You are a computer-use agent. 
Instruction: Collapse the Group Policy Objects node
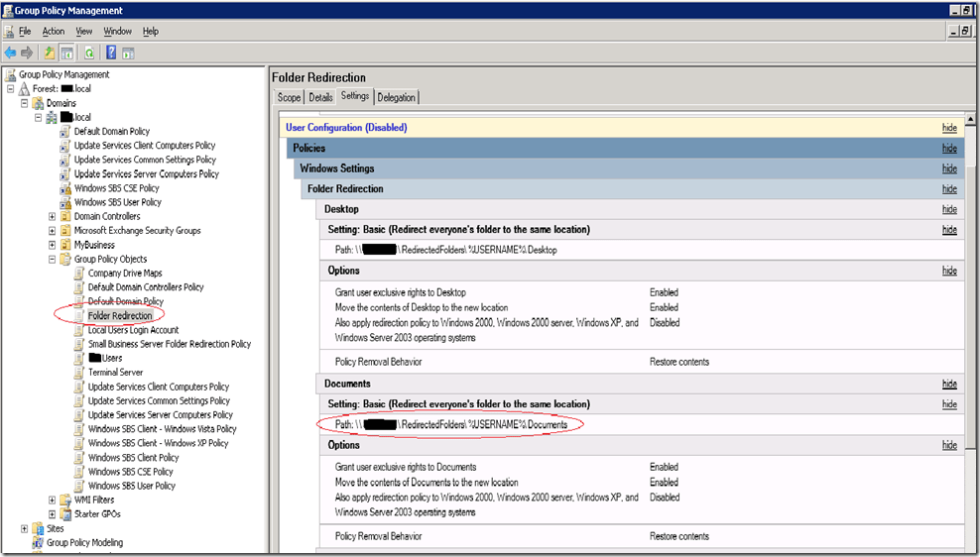click(x=52, y=259)
